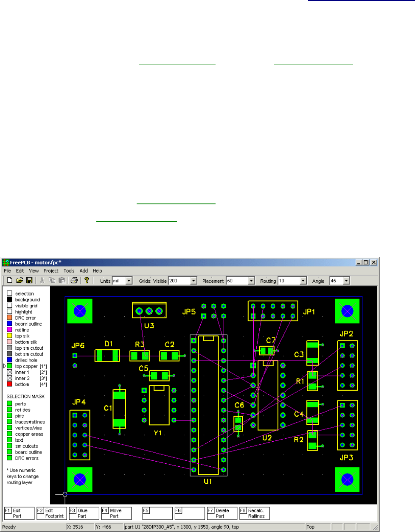415x532 pixels.
Task: Open the Angle dropdown
Action: [x=346, y=281]
